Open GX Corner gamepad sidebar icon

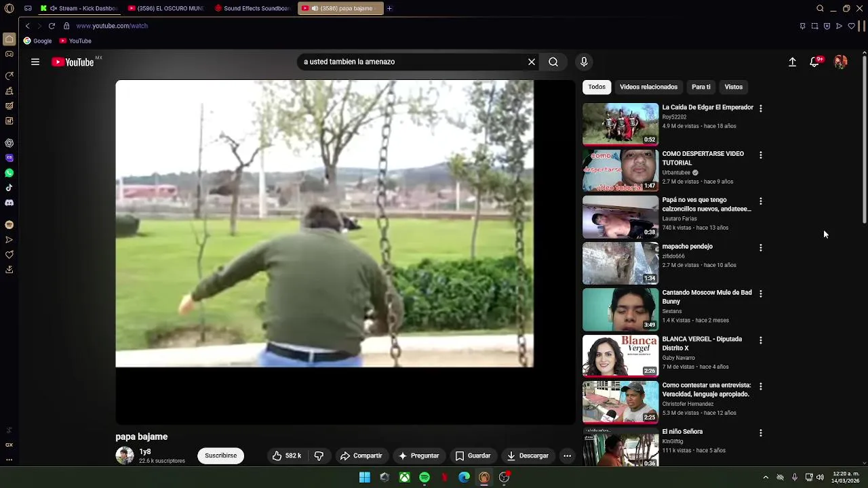click(9, 54)
